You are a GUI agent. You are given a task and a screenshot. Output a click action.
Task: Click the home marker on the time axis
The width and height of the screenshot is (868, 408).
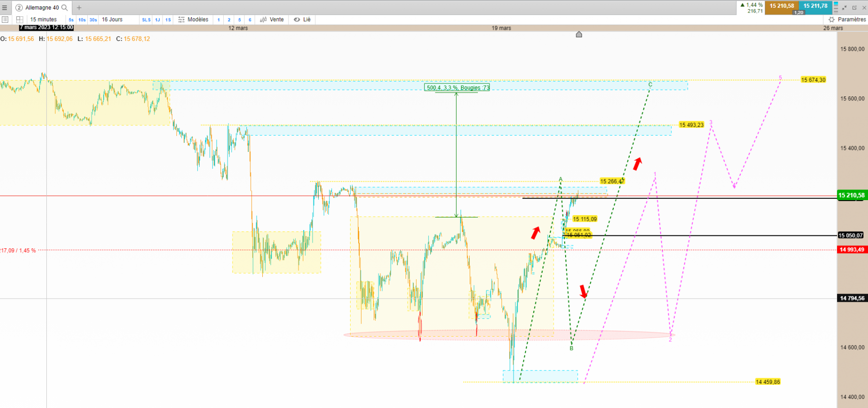point(579,34)
